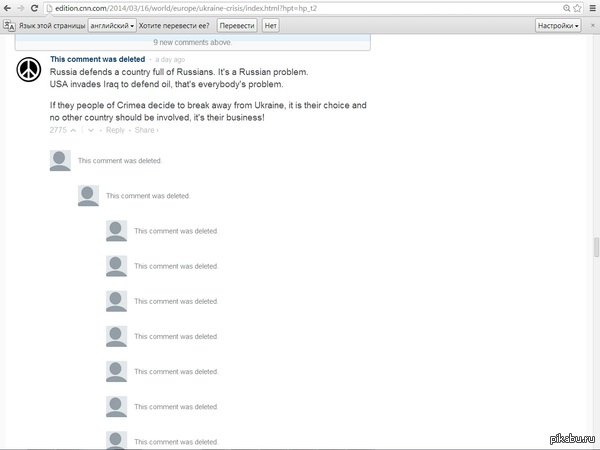Click the translate icon in translation bar

click(x=9, y=25)
